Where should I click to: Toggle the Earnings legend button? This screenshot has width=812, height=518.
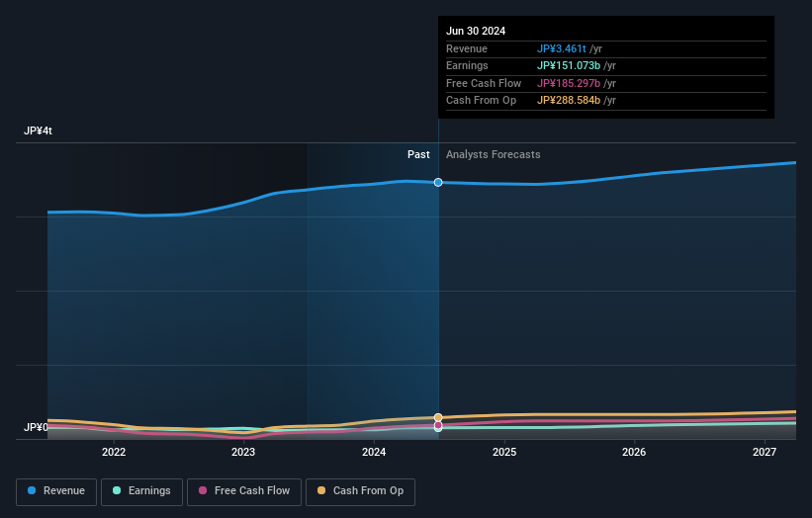click(141, 491)
